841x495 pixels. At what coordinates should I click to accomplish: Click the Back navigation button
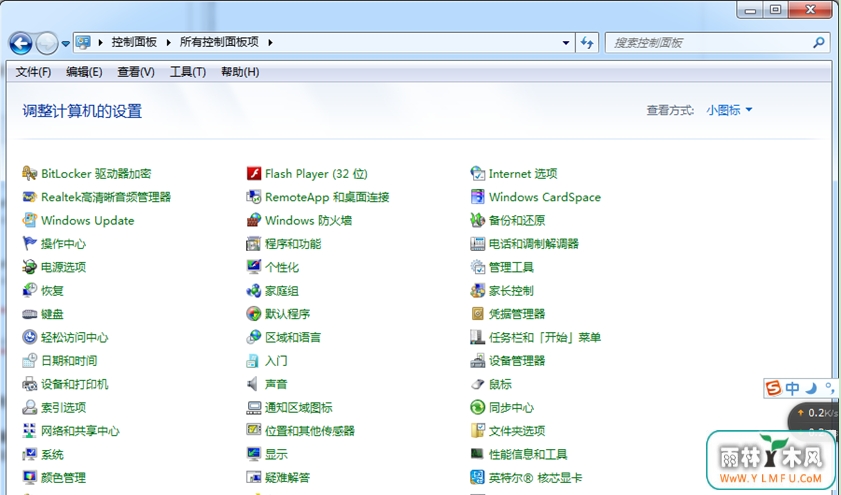pyautogui.click(x=20, y=43)
